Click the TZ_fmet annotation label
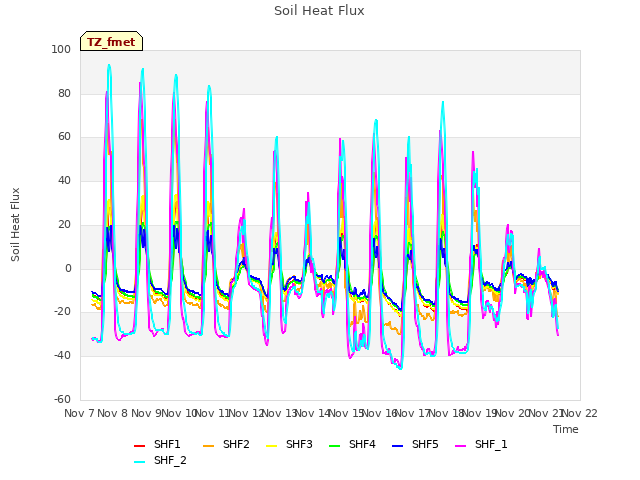Screen dimensions: 640x480 coord(111,42)
